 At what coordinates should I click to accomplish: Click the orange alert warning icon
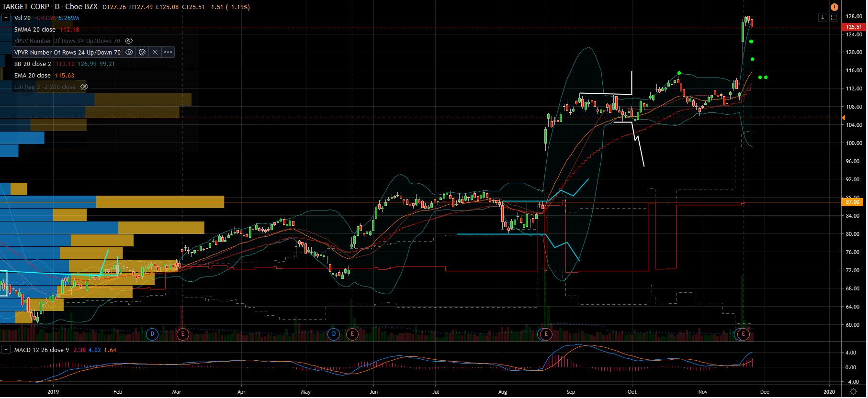click(x=834, y=7)
